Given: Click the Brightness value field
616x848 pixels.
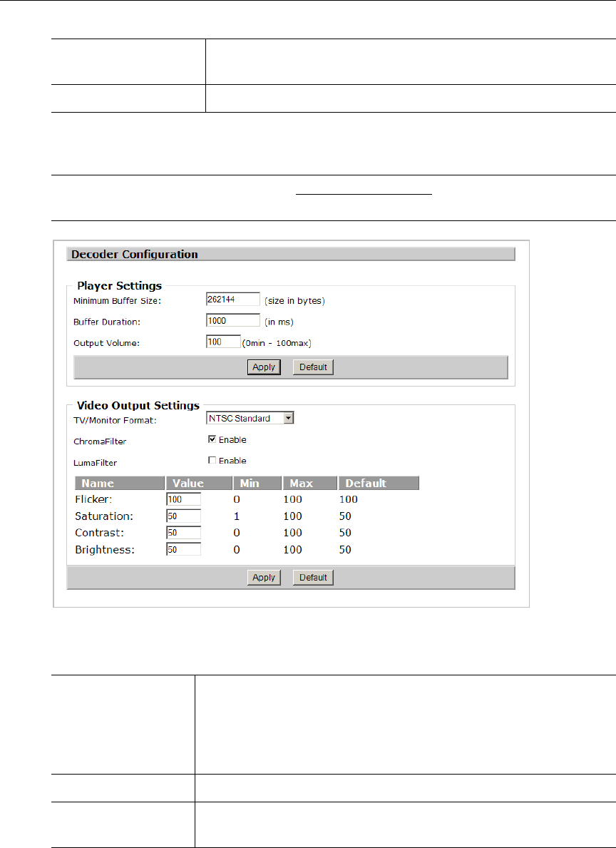Looking at the screenshot, I should (183, 550).
